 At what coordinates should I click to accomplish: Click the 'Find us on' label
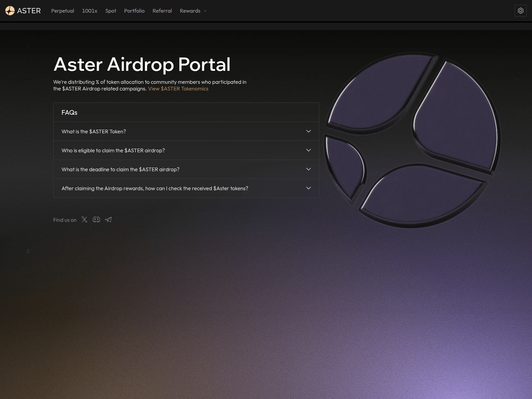click(65, 220)
